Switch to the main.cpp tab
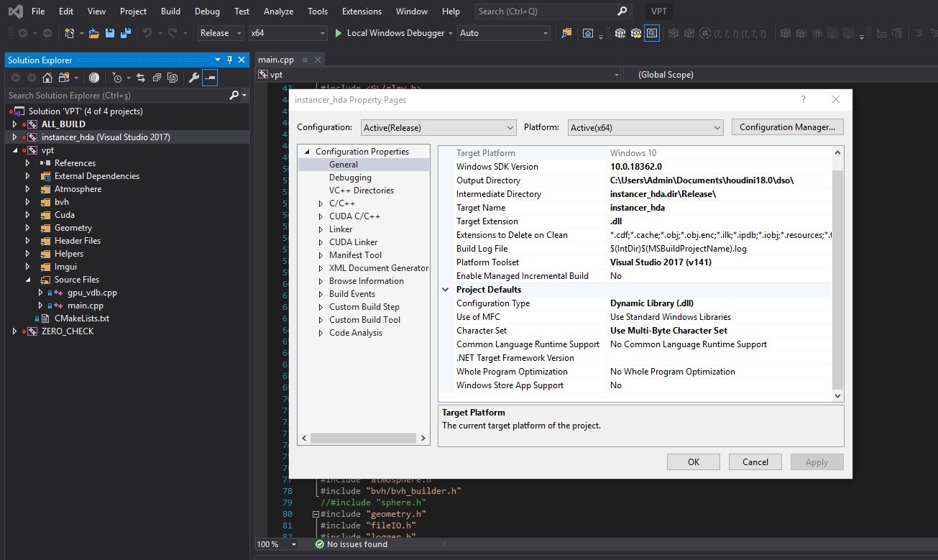This screenshot has height=560, width=938. [x=275, y=59]
